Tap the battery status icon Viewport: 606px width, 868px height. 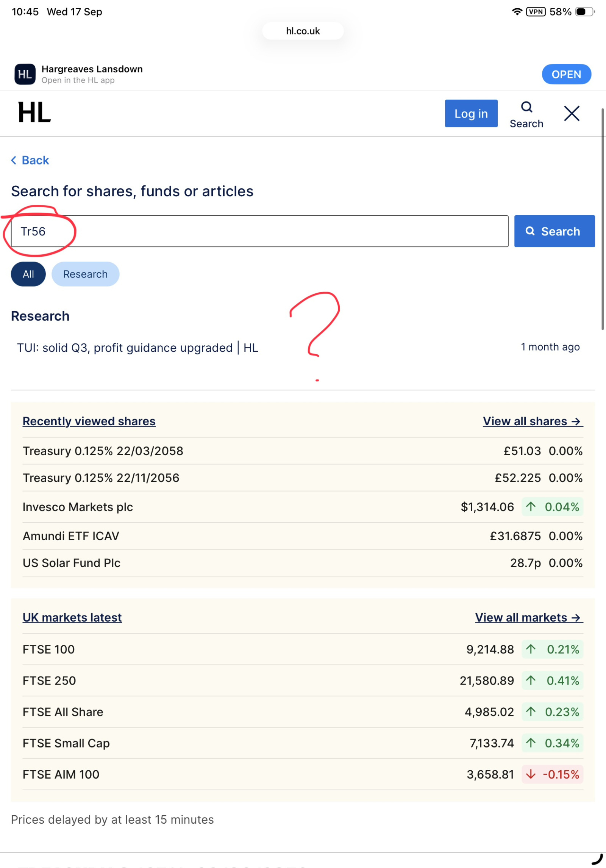click(x=584, y=12)
